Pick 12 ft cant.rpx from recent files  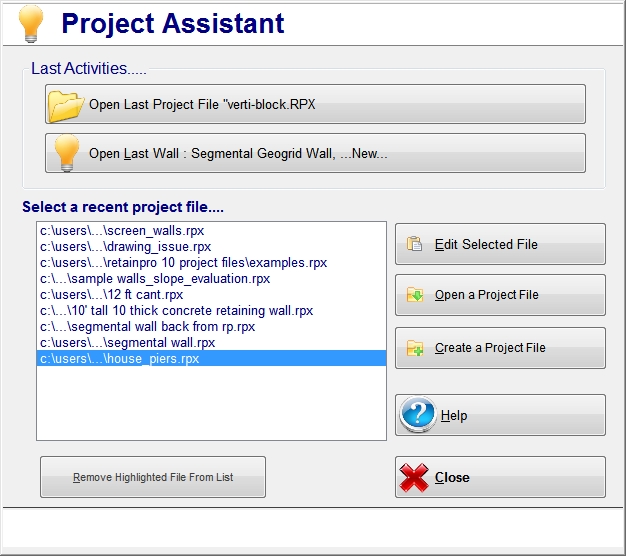(111, 295)
